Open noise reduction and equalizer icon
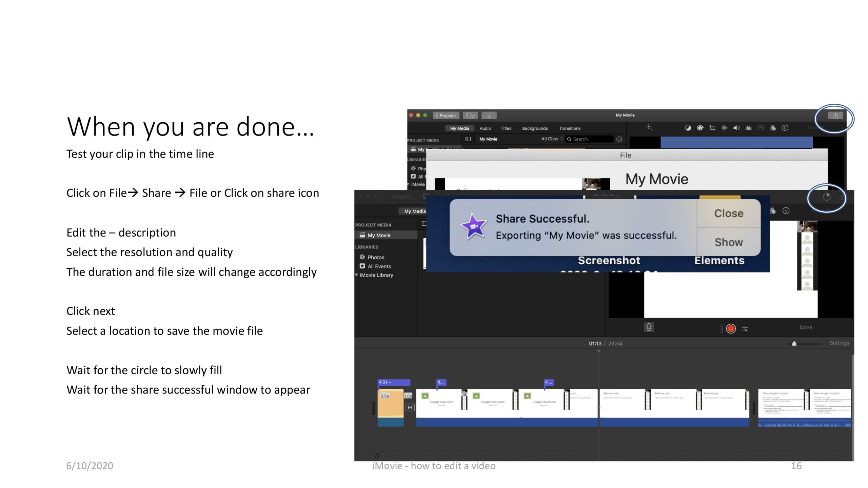 click(748, 128)
